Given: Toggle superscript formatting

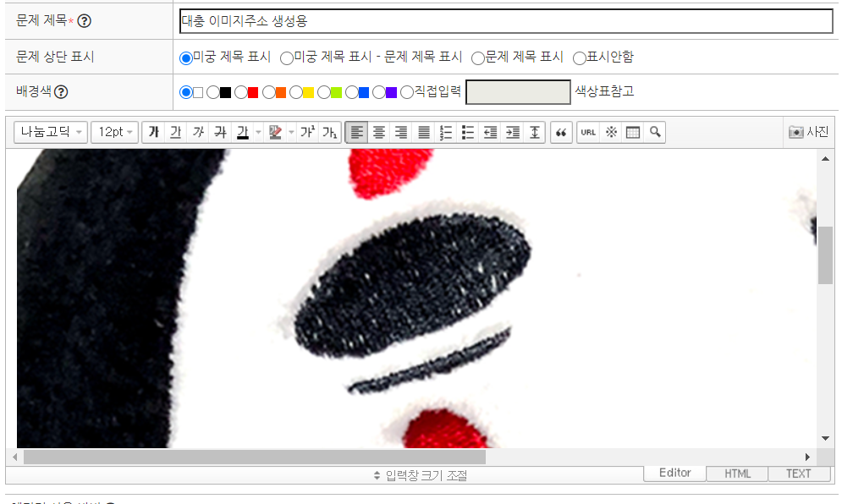Looking at the screenshot, I should [307, 132].
